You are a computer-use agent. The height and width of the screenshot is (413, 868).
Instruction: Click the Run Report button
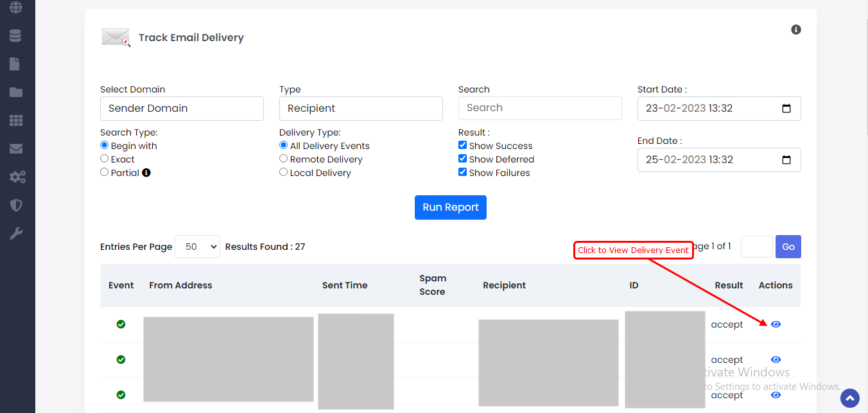click(x=450, y=207)
